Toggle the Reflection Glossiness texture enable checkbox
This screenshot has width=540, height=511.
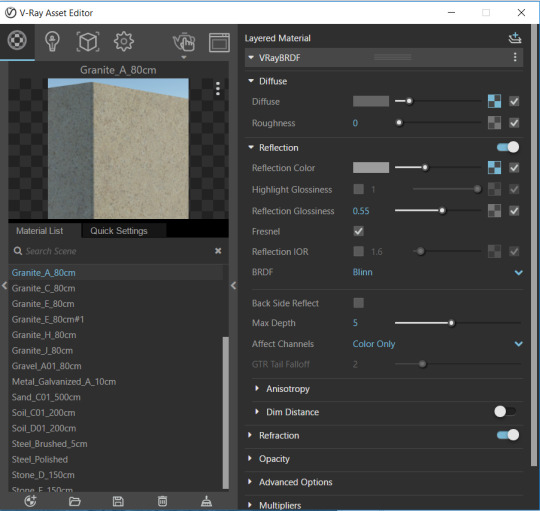pos(514,211)
